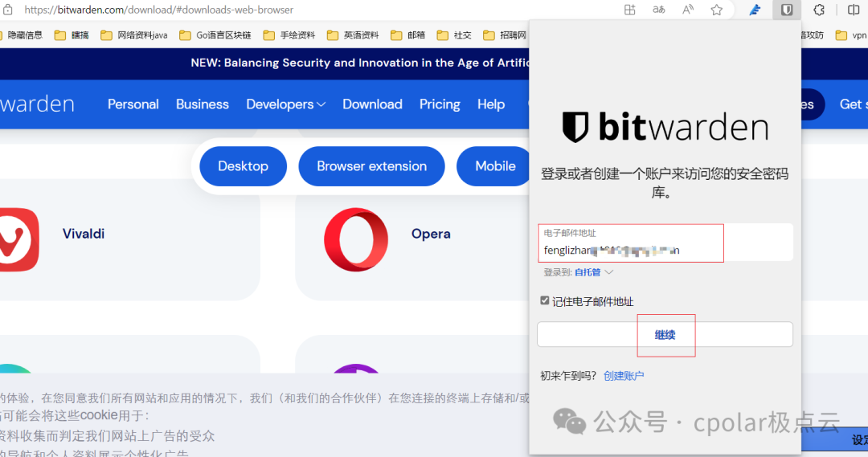
Task: Open the Help menu item
Action: click(491, 104)
